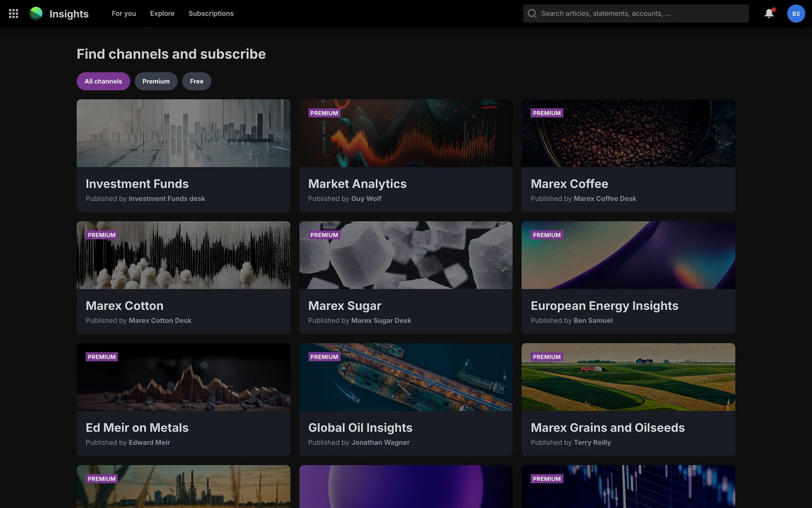Click the Marex Coffee channel title
Screen dimensions: 812x508
click(x=569, y=184)
